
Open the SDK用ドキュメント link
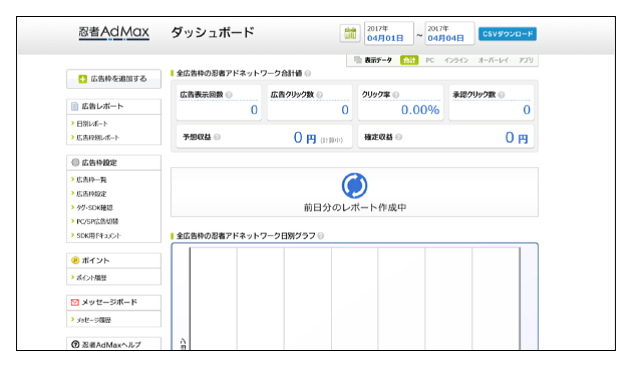(x=99, y=236)
